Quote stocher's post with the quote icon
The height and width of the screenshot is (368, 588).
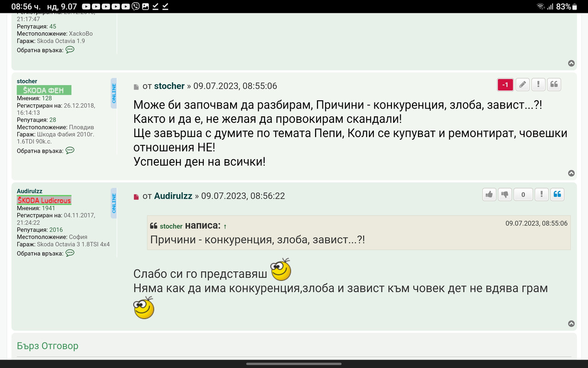(554, 84)
